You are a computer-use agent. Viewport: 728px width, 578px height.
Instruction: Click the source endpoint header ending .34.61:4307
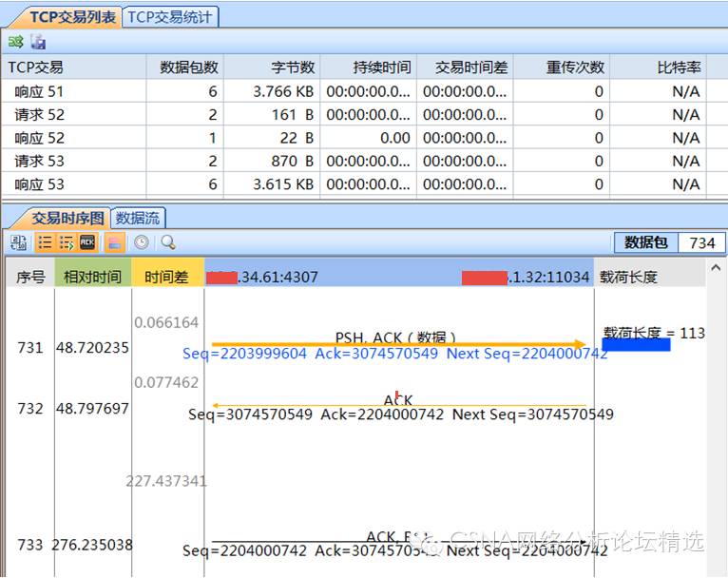tap(262, 278)
